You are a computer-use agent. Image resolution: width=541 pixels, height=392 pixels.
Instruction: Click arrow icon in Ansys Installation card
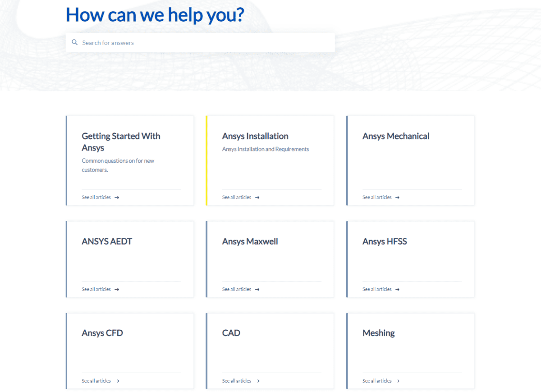coord(257,197)
